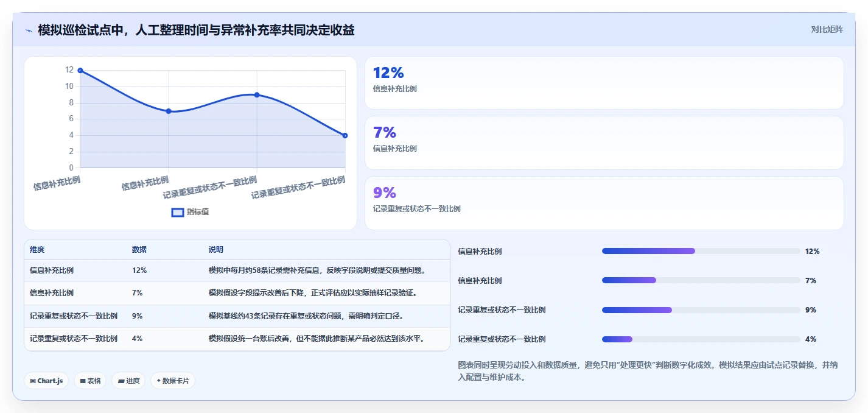Image resolution: width=868 pixels, height=413 pixels.
Task: Click the 7% cell in the table
Action: 138,293
